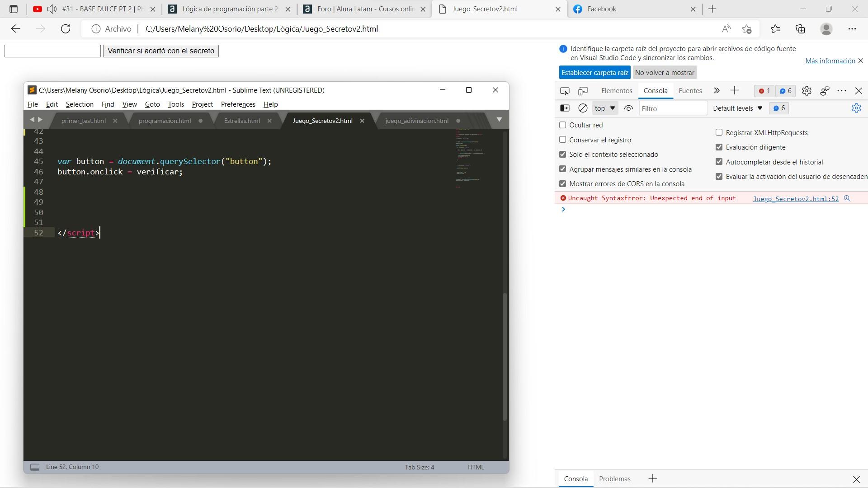Uncheck Evaluar la activación del usuario

pyautogui.click(x=719, y=177)
